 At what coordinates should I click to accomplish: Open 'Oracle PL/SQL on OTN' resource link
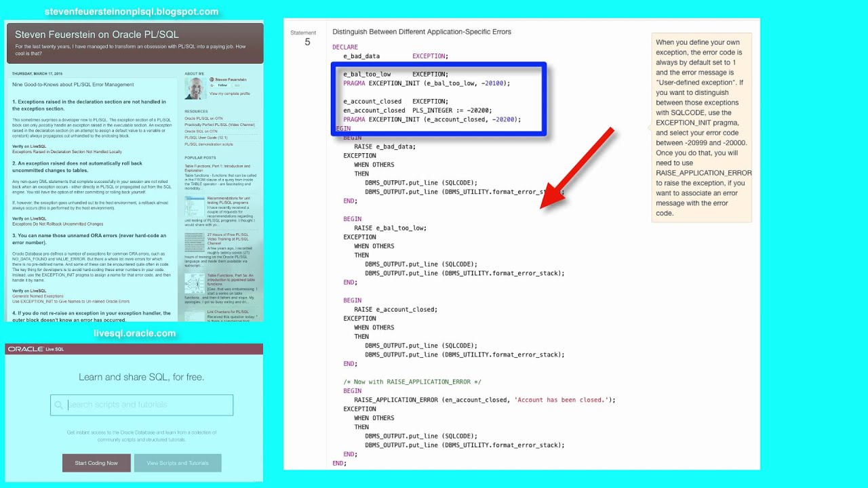[203, 118]
